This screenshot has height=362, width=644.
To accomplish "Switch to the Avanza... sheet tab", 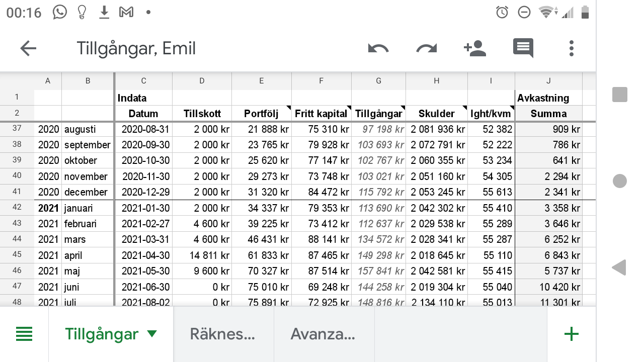I will click(x=324, y=334).
